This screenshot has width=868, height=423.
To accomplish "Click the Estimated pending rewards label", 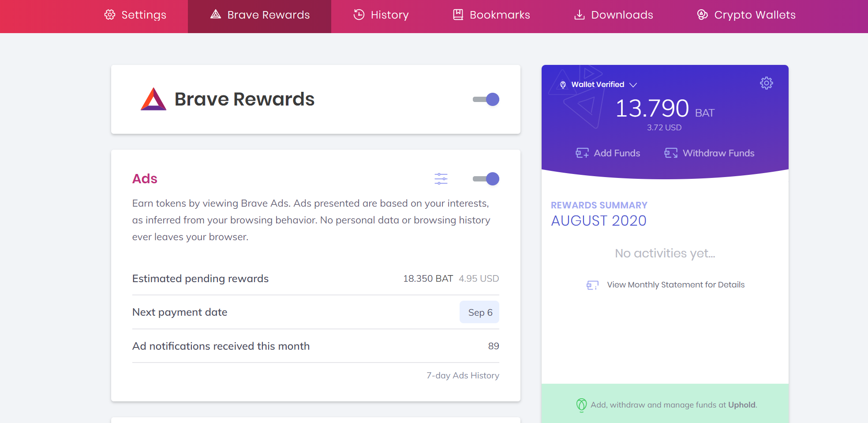I will pyautogui.click(x=200, y=279).
